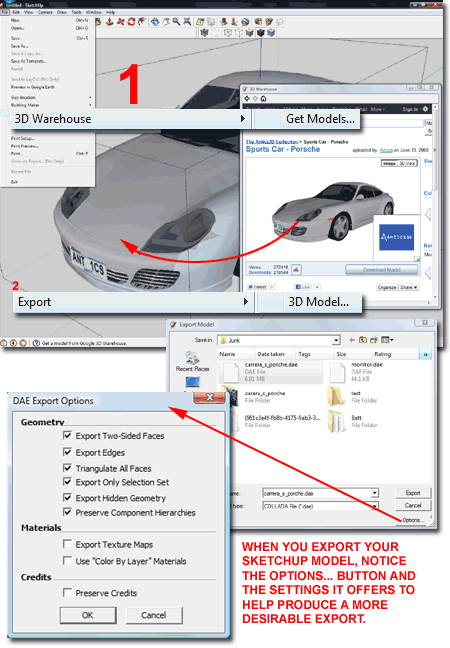This screenshot has width=450, height=648.
Task: Open the Share dropdown in 3D Warehouse
Action: coord(409,287)
